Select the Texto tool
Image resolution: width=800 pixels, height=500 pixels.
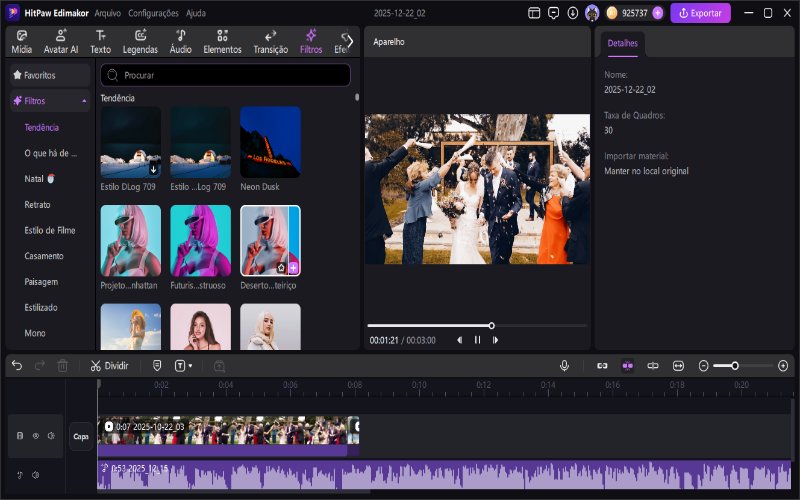(x=101, y=42)
